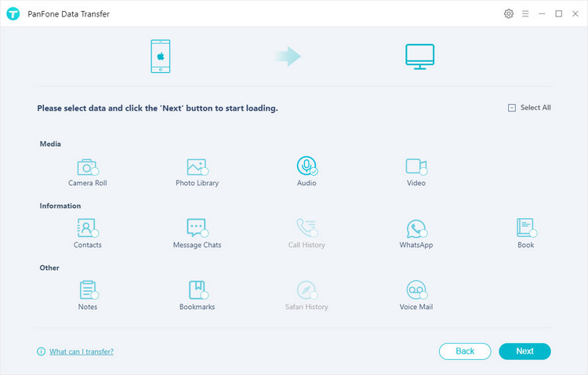The image size is (588, 375).
Task: Deselect the checked Audio microphone icon
Action: pos(307,166)
